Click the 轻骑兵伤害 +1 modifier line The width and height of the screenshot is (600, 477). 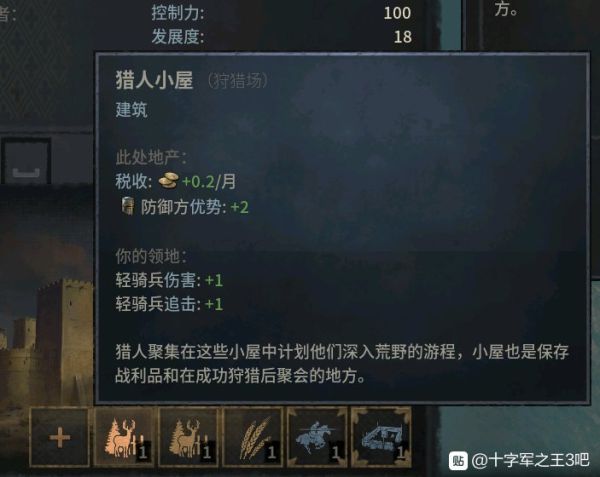point(169,280)
